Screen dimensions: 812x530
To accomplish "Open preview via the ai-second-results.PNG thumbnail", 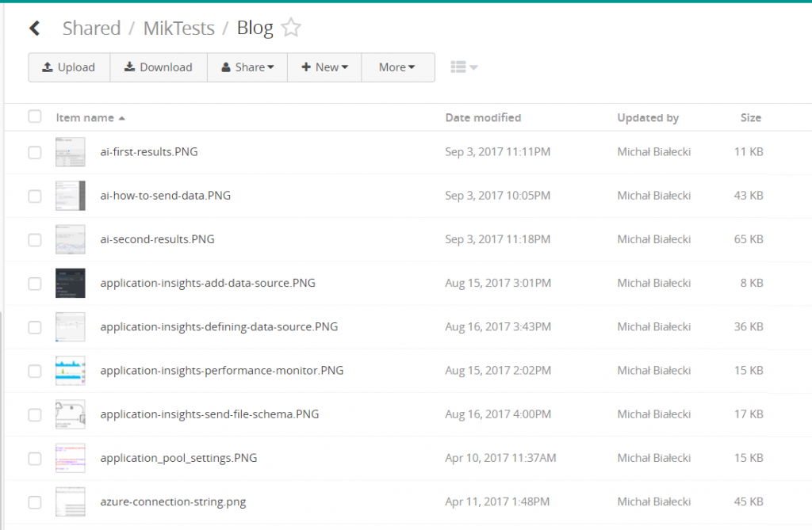I will pyautogui.click(x=70, y=238).
